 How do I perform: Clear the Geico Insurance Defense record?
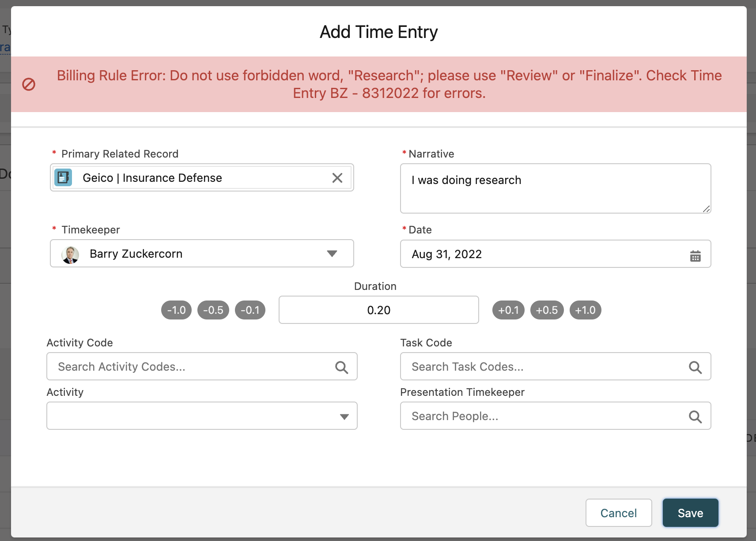click(x=337, y=178)
